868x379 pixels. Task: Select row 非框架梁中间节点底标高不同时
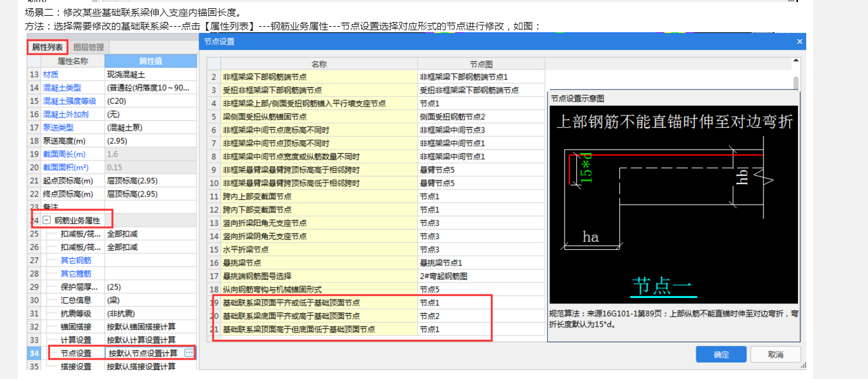376,130
